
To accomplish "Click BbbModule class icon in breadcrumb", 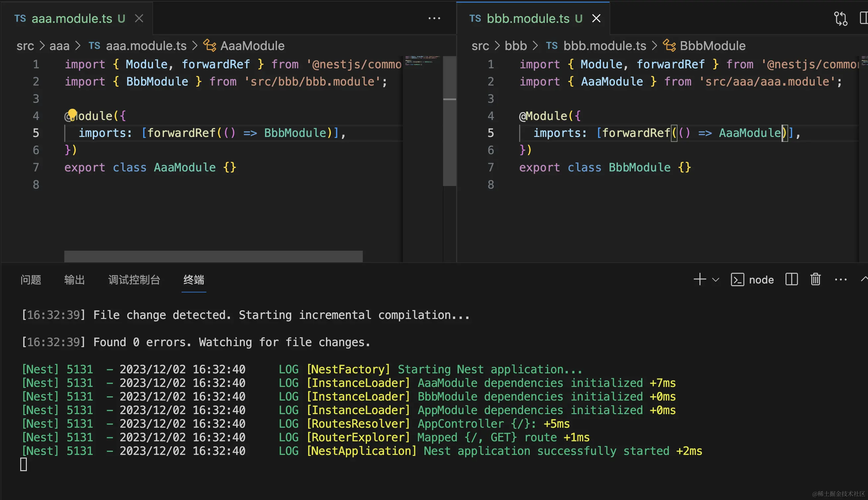I will (x=669, y=45).
